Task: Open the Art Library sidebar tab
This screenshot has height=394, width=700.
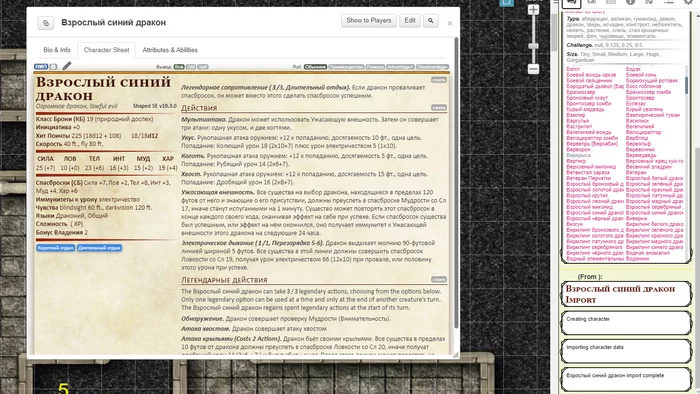Action: (592, 2)
